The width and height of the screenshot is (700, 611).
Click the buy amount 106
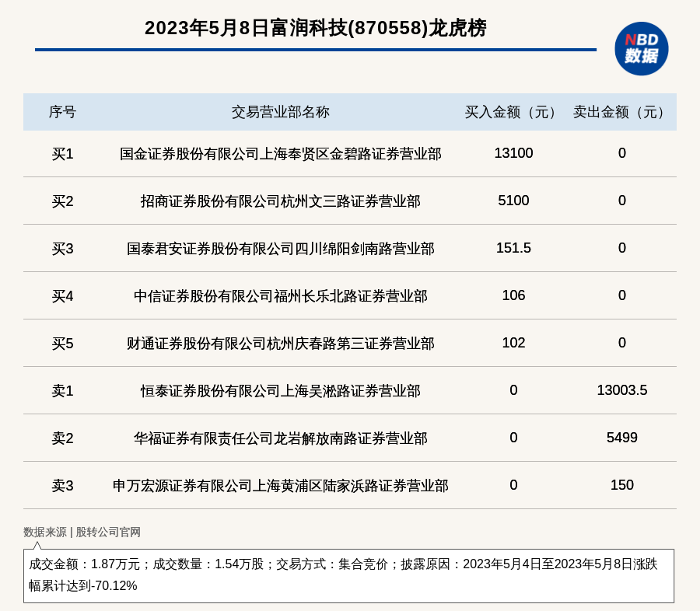tap(513, 295)
